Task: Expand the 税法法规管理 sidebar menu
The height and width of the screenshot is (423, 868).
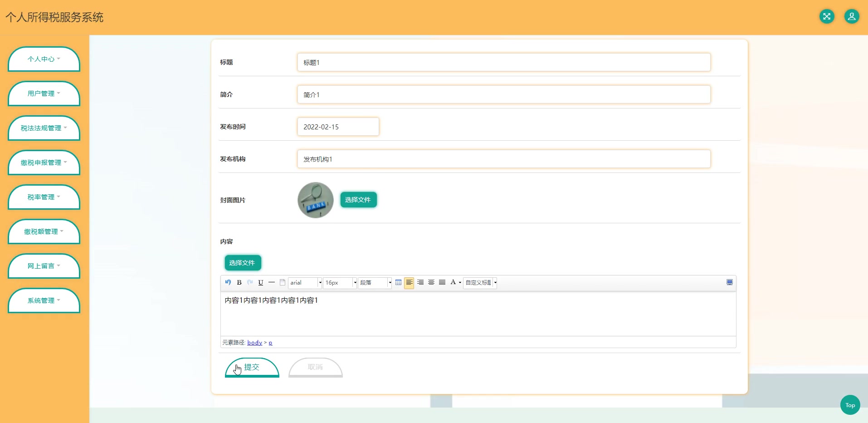Action: point(44,128)
